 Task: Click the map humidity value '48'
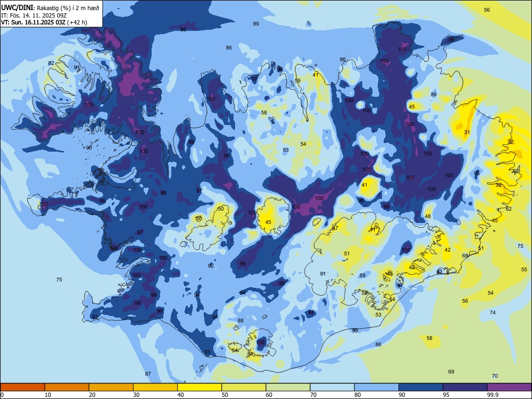(x=428, y=216)
